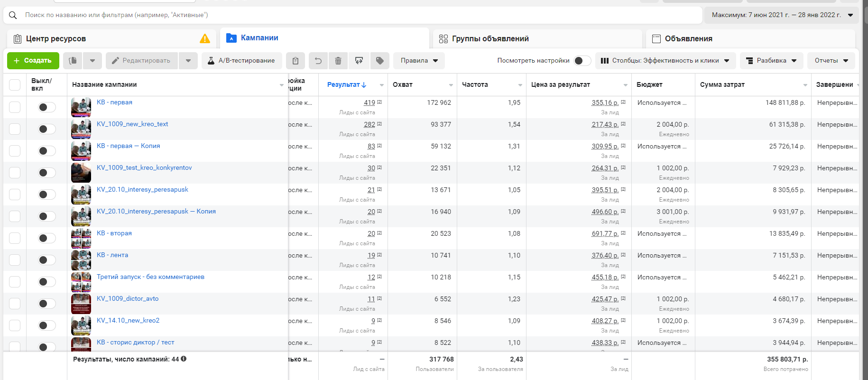Click the pencil Edit (Редактировать) button
The height and width of the screenshot is (380, 868).
tap(141, 61)
